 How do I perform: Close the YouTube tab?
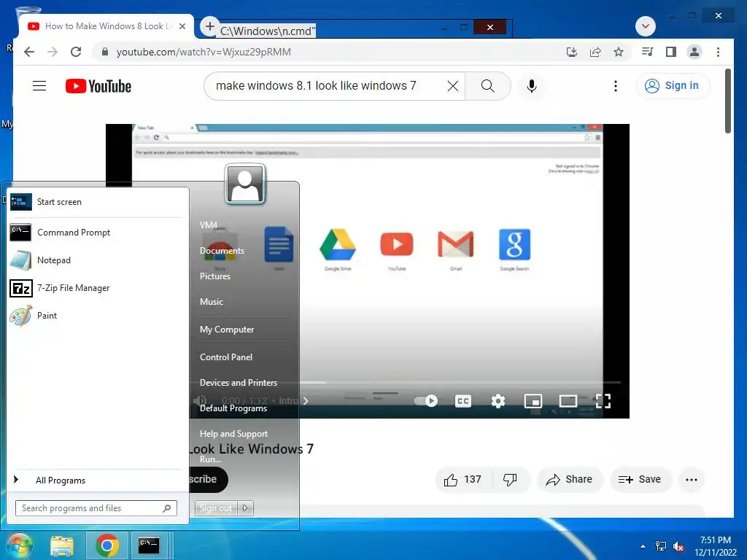(x=182, y=26)
